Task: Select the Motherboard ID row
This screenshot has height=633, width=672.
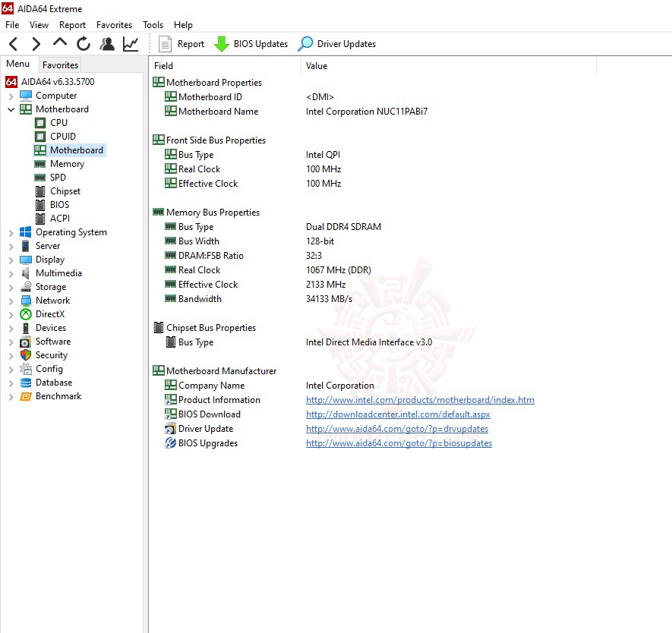Action: pyautogui.click(x=373, y=97)
